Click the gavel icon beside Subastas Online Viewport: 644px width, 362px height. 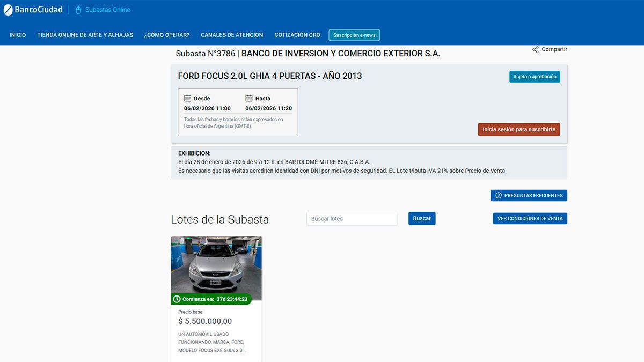click(x=78, y=9)
